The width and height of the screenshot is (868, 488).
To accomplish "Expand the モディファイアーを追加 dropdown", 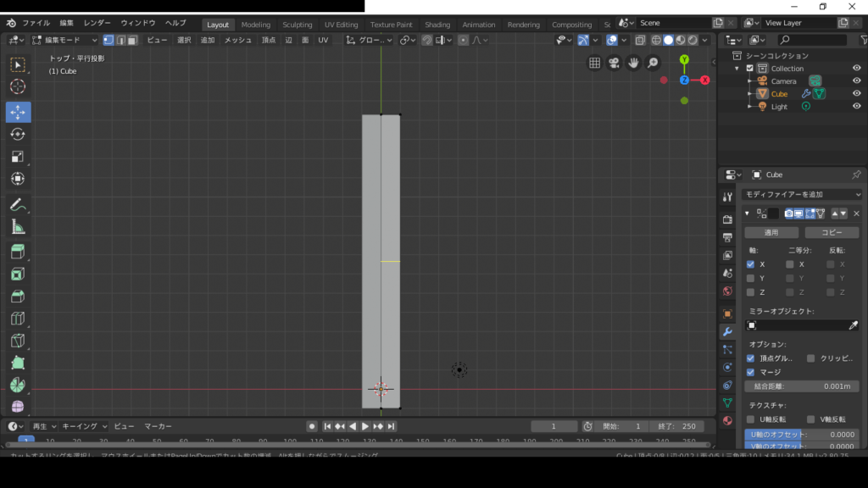I will pyautogui.click(x=802, y=195).
